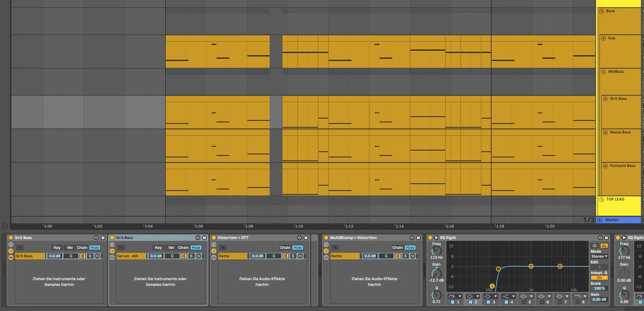Viewport: 644px width, 311px height.
Task: Open Chain selector editor in first Grit Bass rack
Action: (82, 248)
